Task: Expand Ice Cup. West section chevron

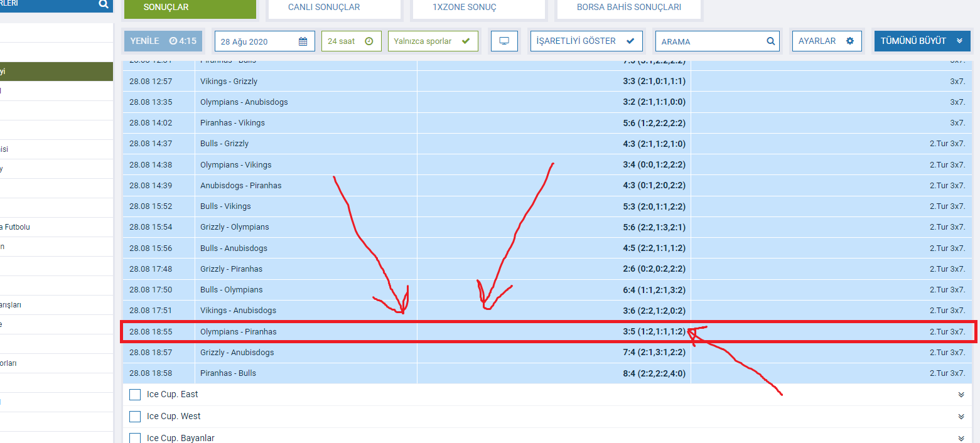Action: click(x=961, y=417)
